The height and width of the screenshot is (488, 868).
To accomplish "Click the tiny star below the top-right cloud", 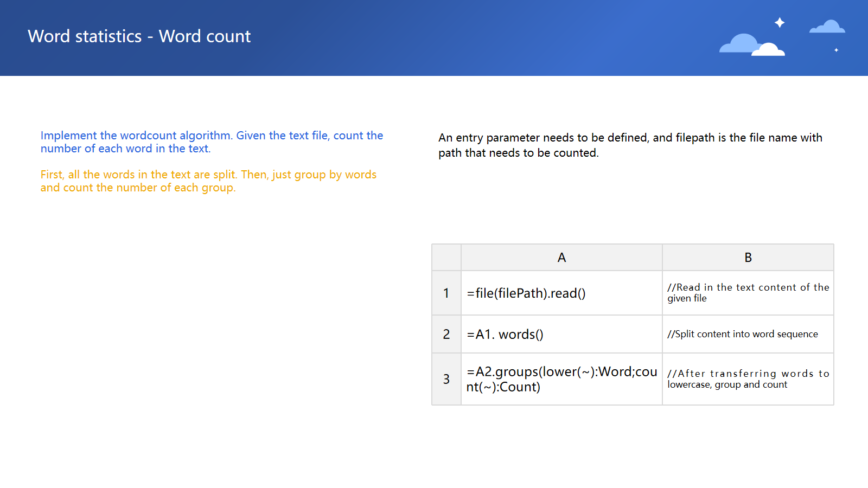I will tap(836, 50).
